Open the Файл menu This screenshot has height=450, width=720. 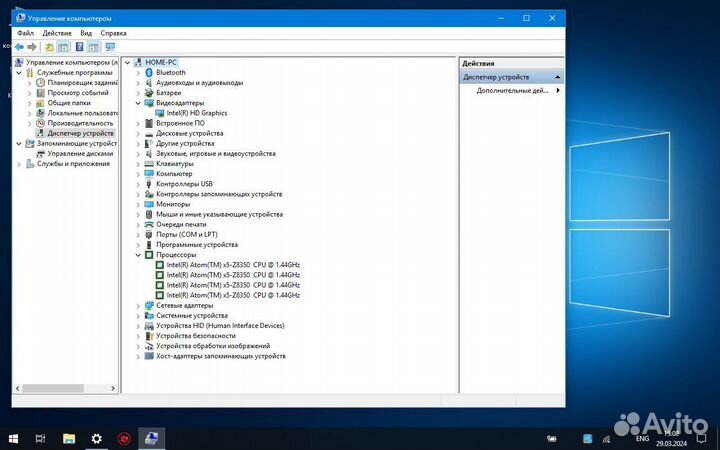[x=25, y=33]
